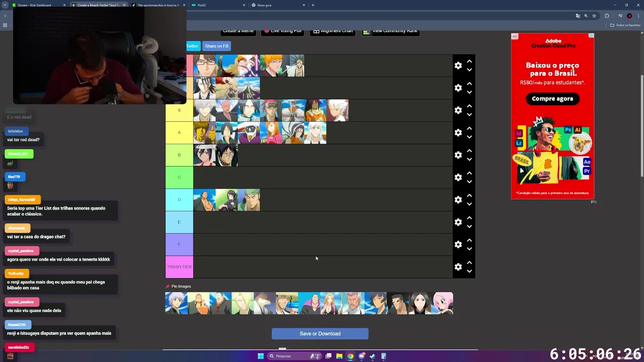
Task: Expand the tab search dropdown arrow
Action: tap(5, 5)
